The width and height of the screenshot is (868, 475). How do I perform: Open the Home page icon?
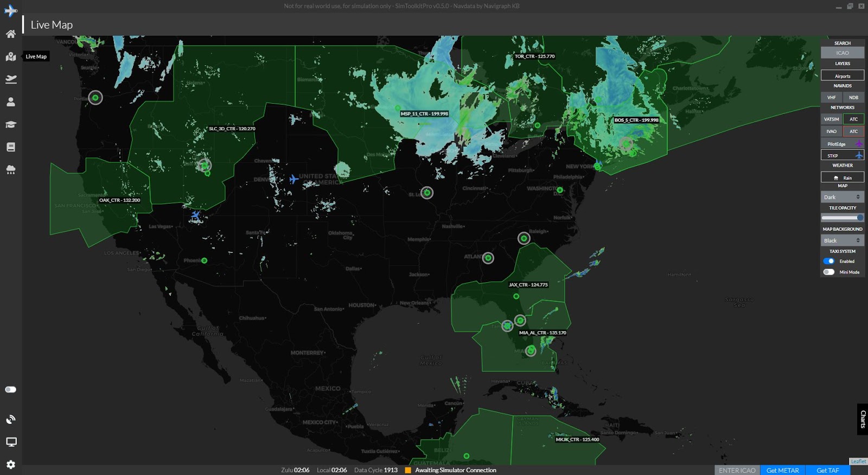coord(11,34)
